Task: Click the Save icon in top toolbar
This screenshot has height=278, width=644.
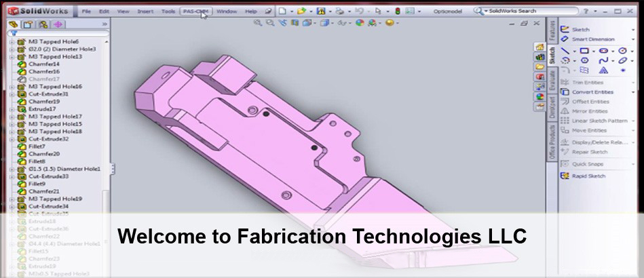Action: [321, 11]
